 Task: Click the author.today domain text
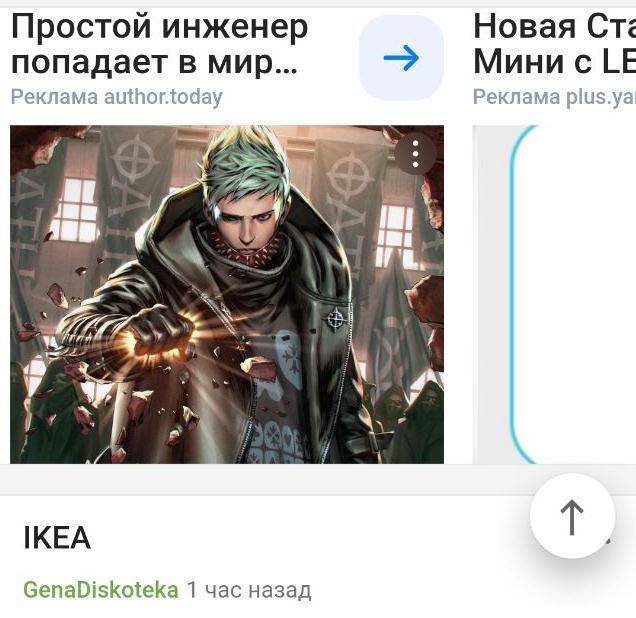pyautogui.click(x=163, y=97)
